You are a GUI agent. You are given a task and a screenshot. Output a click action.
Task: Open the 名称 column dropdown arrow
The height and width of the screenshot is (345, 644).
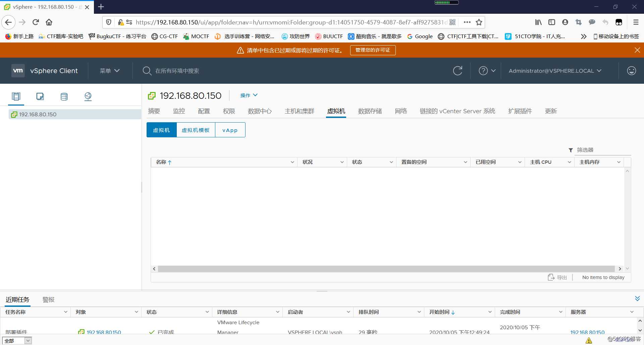tap(292, 162)
